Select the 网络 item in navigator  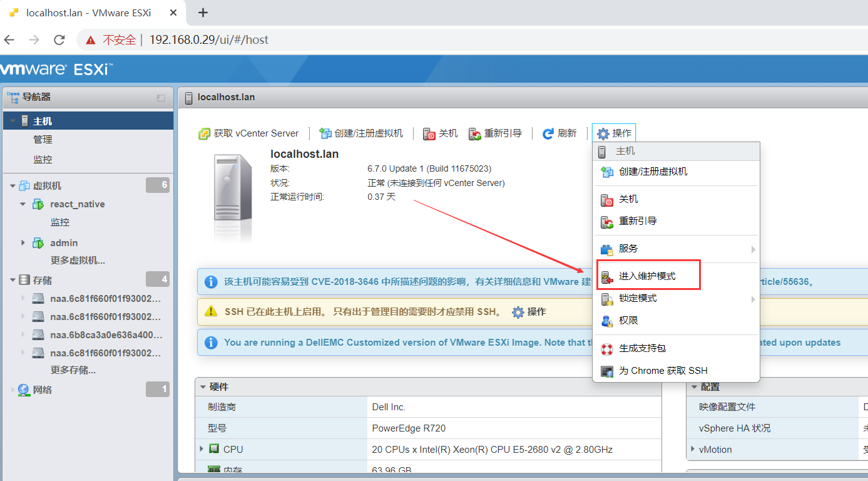43,389
